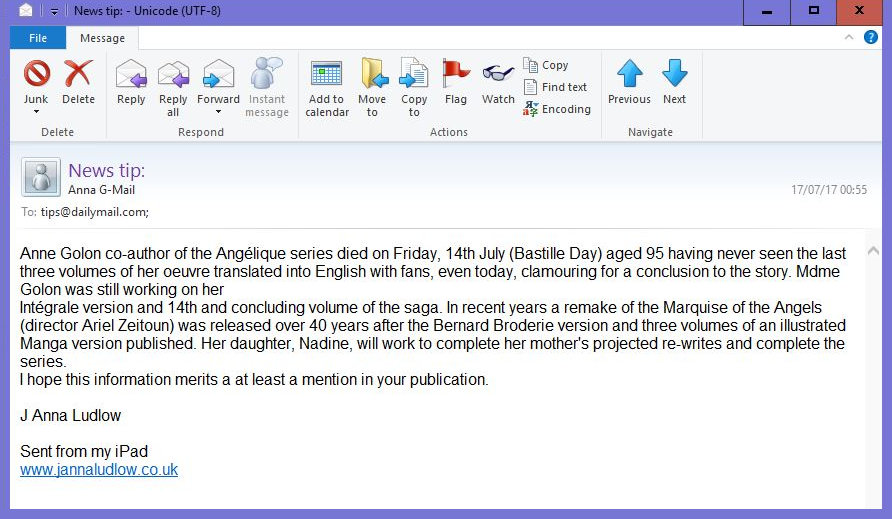Click the message body scrollbar up arrow

[x=874, y=250]
